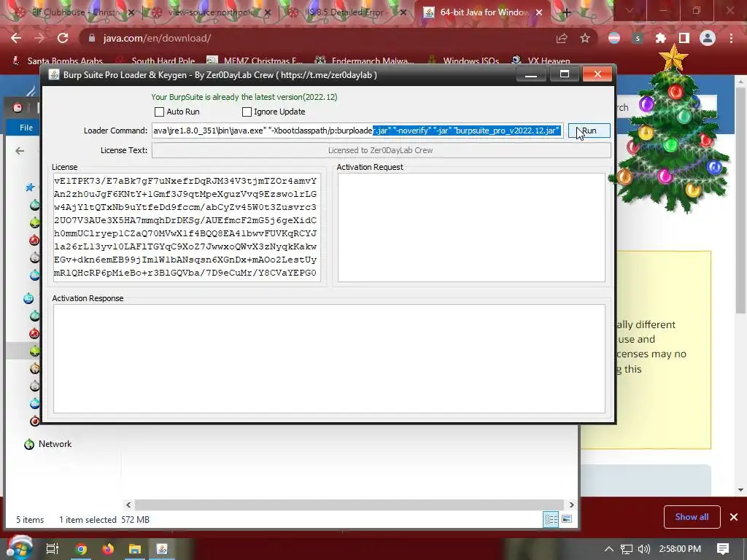
Task: Open the Chrome profile avatar
Action: click(x=708, y=38)
